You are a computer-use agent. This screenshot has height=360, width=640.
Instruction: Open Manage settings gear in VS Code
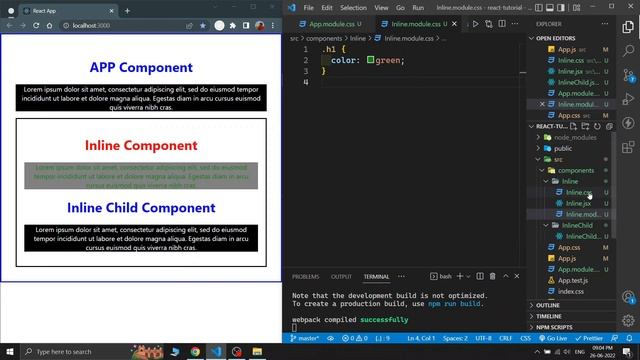[628, 320]
